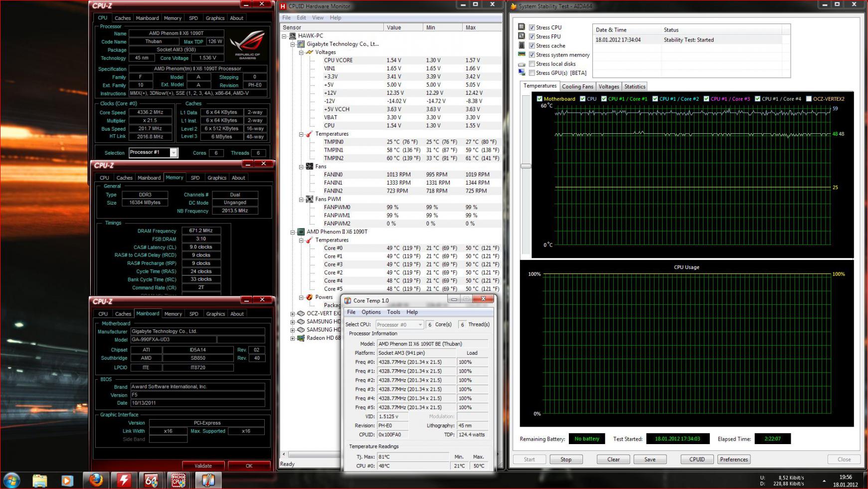
Task: Click the HAWK-PC computer icon in HWMonitor
Action: pos(292,36)
